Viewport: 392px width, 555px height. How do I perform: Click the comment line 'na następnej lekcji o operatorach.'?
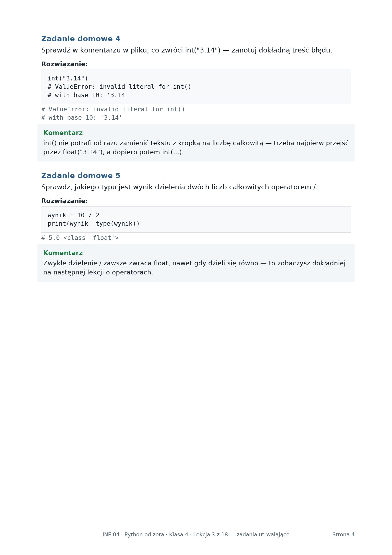click(98, 272)
